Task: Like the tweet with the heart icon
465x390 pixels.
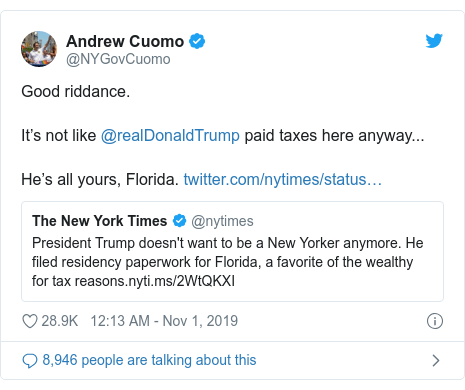Action: pyautogui.click(x=30, y=321)
